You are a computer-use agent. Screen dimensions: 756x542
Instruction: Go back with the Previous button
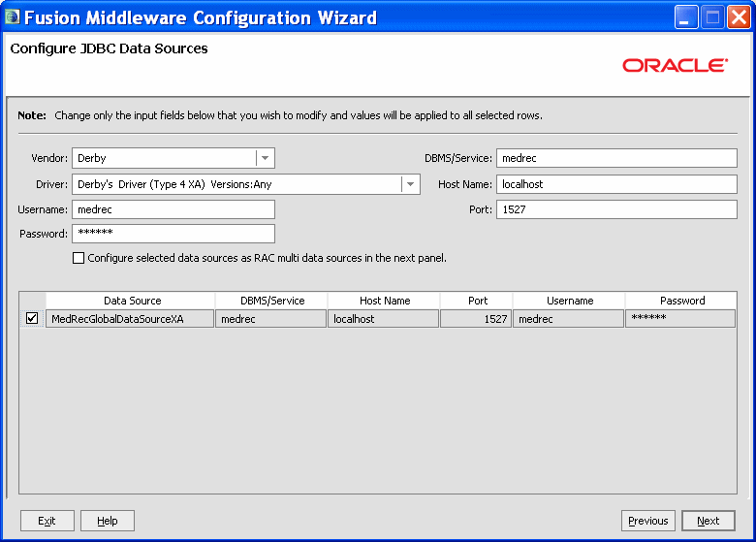pos(648,521)
